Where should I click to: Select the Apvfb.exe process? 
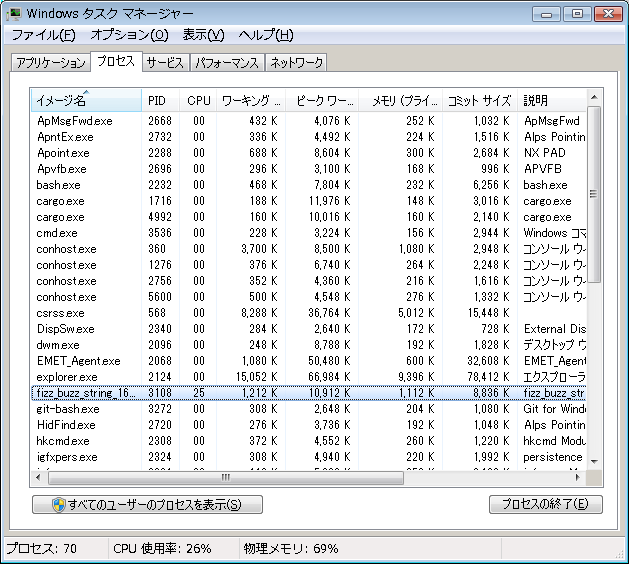[x=308, y=169]
